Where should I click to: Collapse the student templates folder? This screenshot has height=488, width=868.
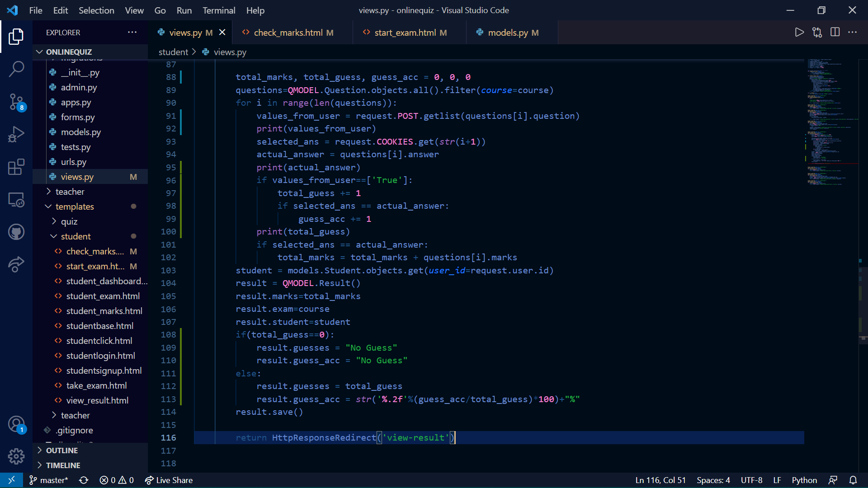75,236
